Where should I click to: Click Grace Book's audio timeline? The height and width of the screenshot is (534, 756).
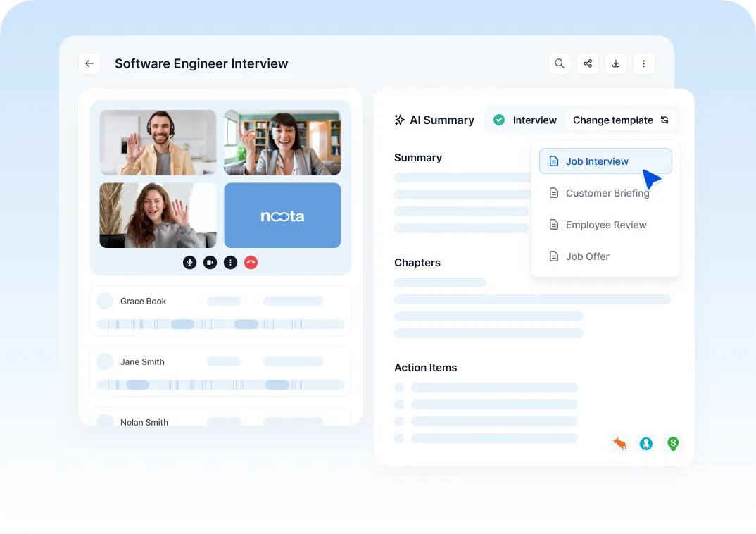pos(220,324)
